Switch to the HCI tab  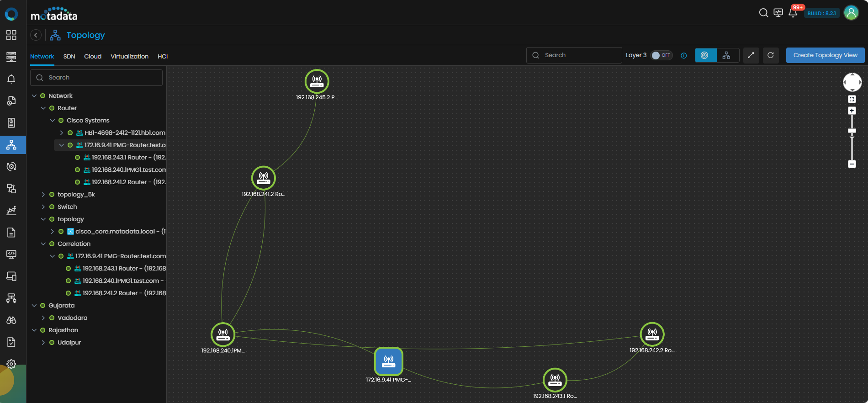click(163, 57)
